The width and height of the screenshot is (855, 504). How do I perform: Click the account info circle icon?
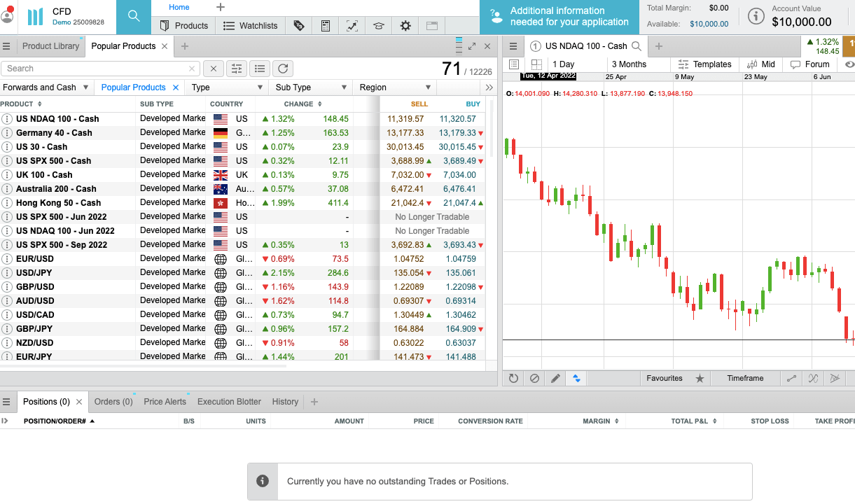756,17
